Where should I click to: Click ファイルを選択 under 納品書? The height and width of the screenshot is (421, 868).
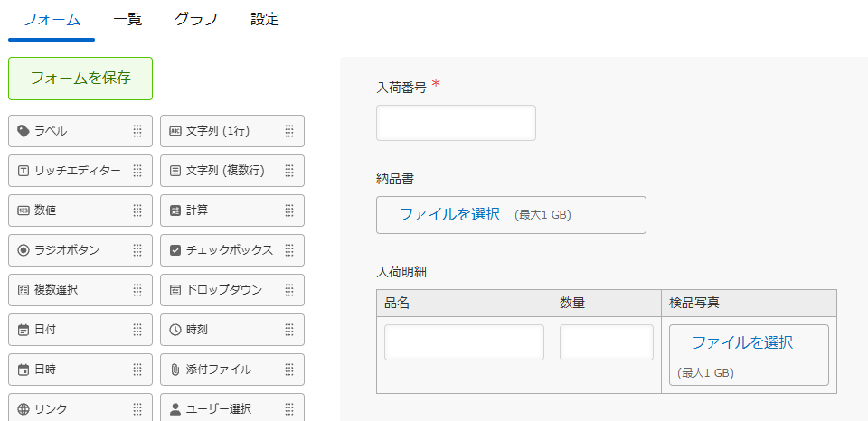(449, 214)
